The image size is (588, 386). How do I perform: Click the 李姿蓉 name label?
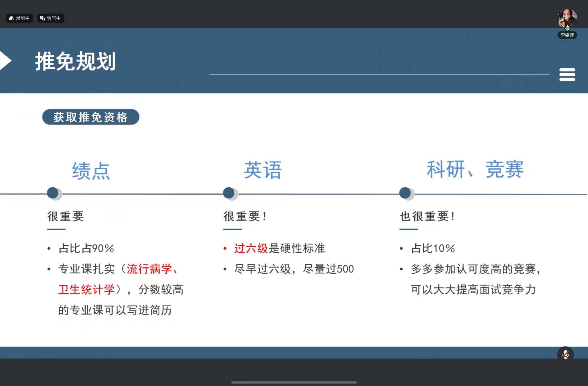pos(567,35)
